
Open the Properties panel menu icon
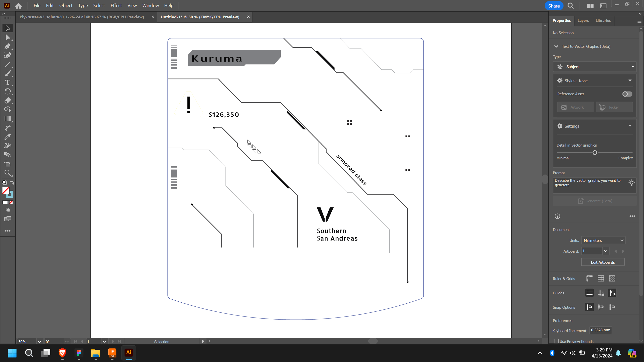pyautogui.click(x=639, y=21)
